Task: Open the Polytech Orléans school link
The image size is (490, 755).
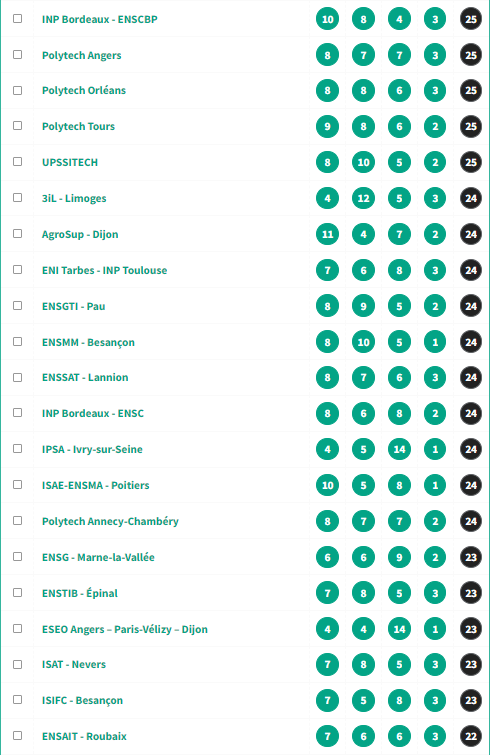Action: (x=84, y=91)
